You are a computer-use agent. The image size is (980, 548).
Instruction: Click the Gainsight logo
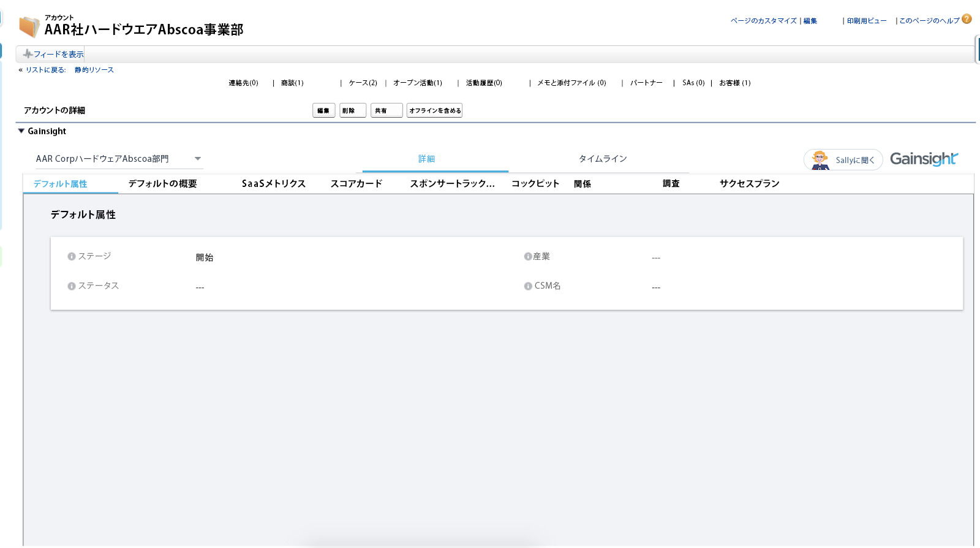pos(924,159)
